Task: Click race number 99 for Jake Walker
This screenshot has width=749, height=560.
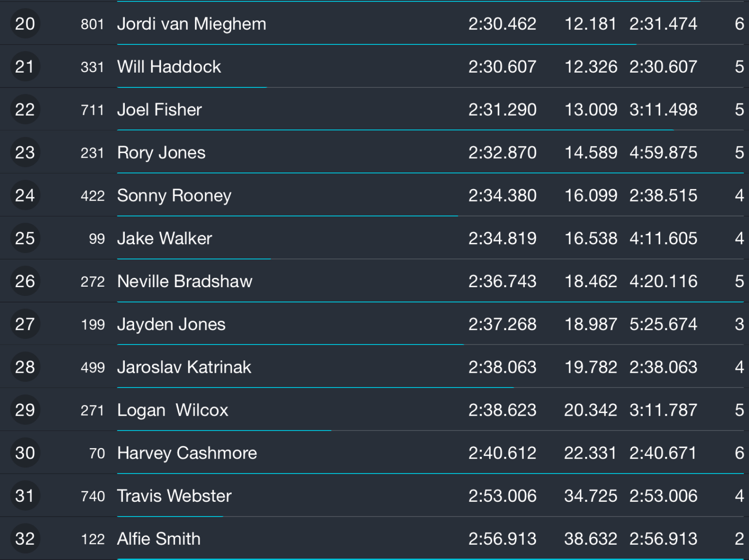Action: click(97, 239)
